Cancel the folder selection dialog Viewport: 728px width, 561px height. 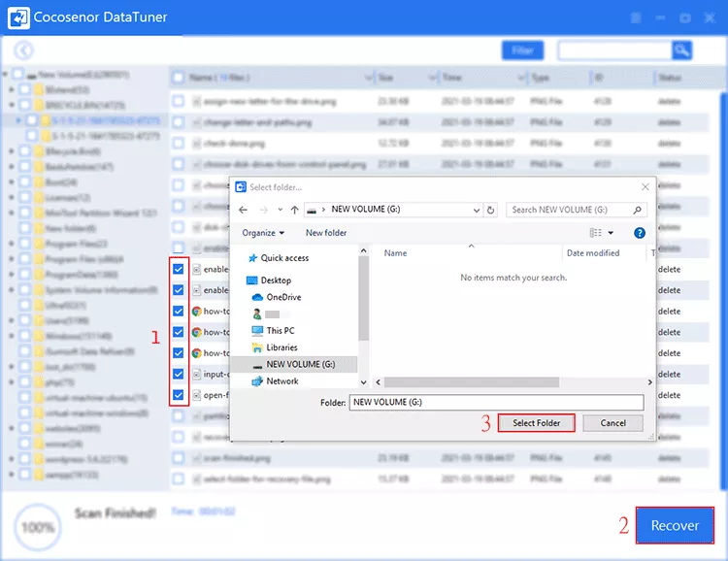click(612, 423)
